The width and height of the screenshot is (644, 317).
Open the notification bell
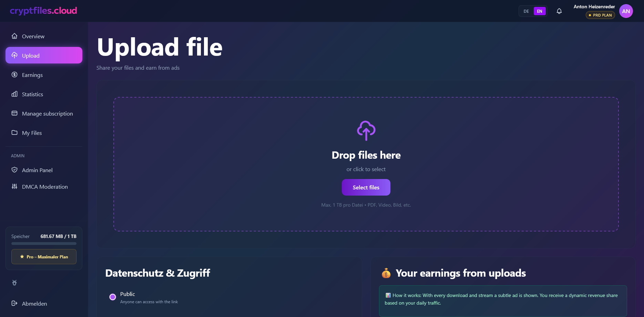click(559, 11)
